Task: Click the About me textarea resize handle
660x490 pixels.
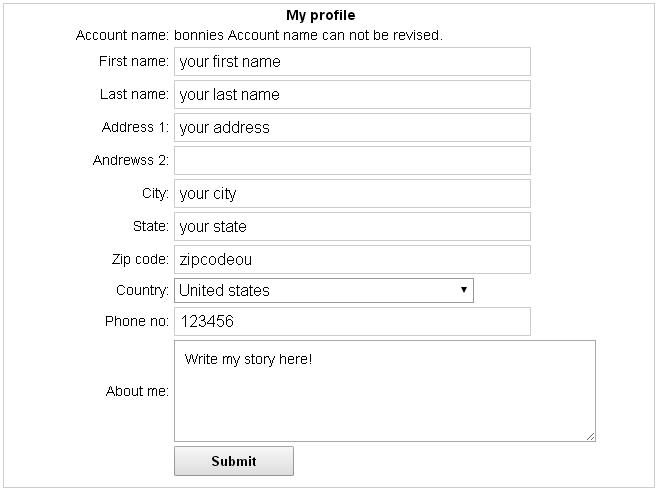Action: click(x=590, y=436)
